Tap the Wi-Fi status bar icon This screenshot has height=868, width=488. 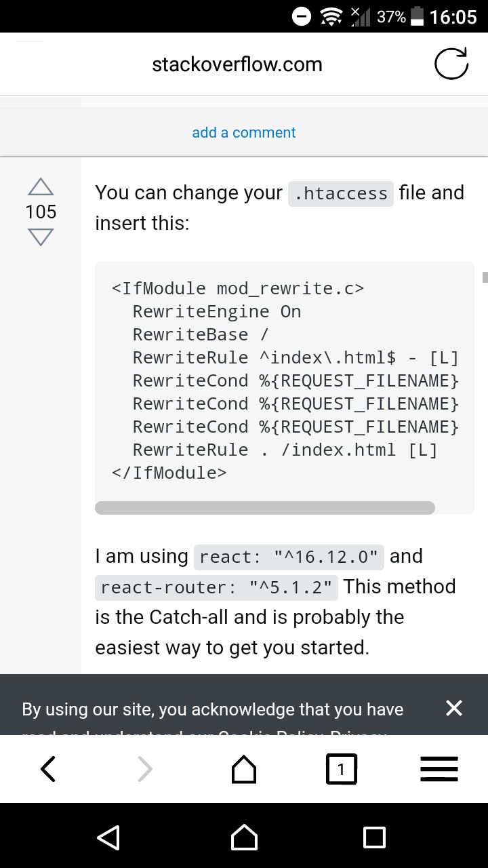click(x=331, y=16)
